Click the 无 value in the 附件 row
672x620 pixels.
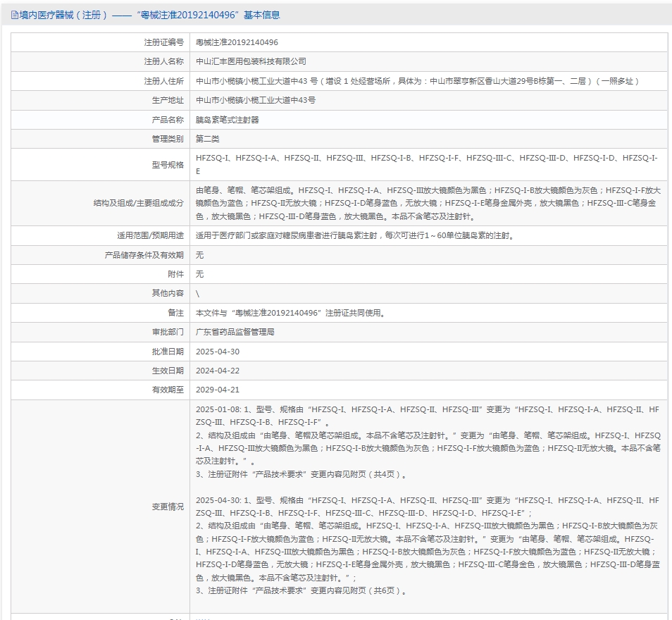tap(200, 274)
